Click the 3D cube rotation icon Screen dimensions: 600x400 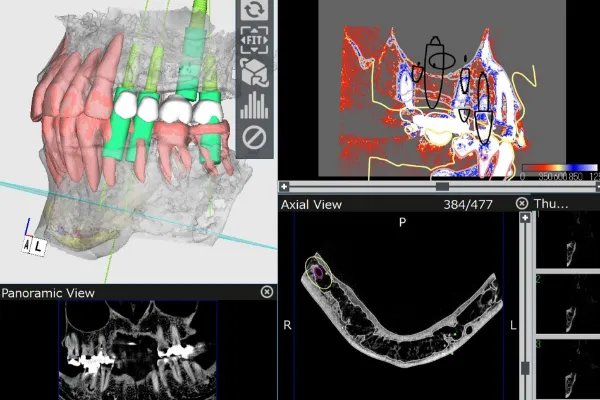click(254, 72)
